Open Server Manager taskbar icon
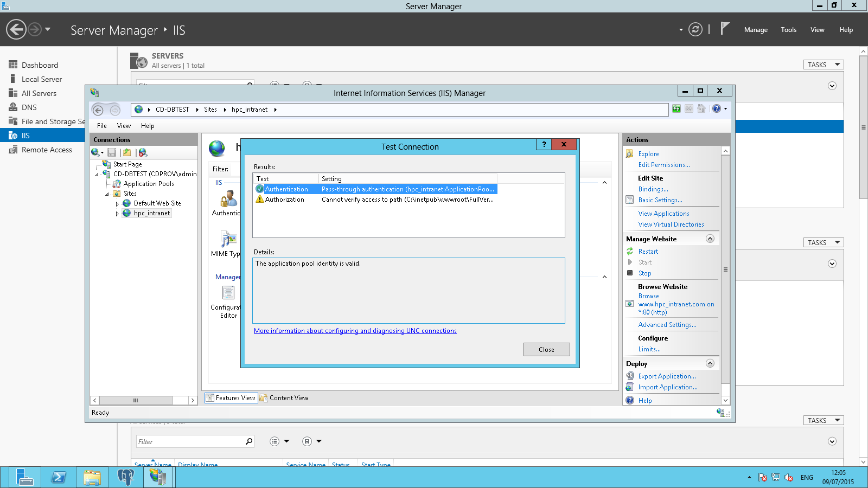 [25, 477]
